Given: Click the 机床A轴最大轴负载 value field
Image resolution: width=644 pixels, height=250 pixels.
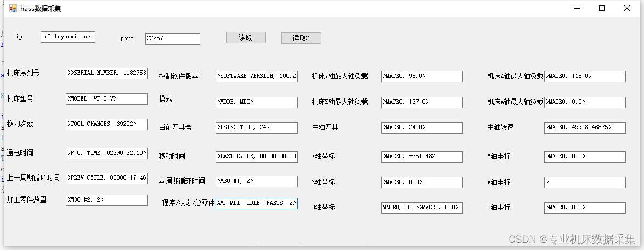Looking at the screenshot, I should click(585, 102).
